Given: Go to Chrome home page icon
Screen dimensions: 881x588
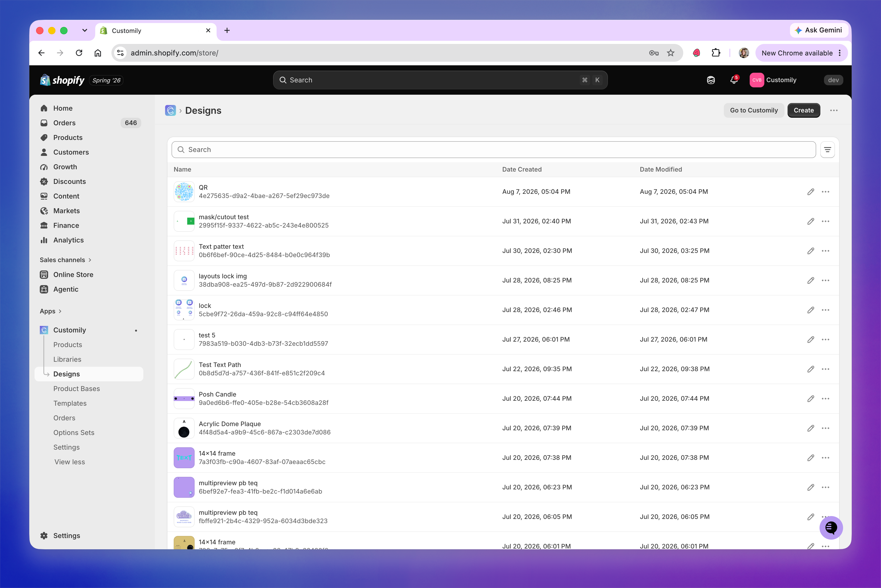Looking at the screenshot, I should click(98, 53).
